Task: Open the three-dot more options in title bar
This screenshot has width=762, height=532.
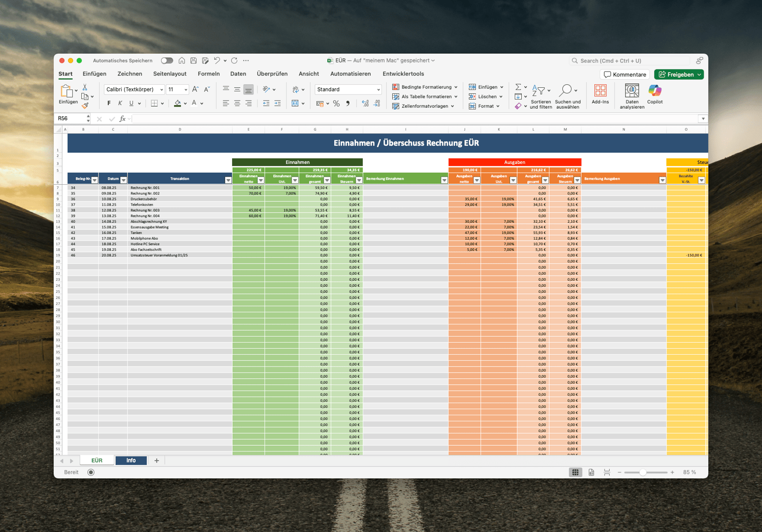Action: (246, 60)
